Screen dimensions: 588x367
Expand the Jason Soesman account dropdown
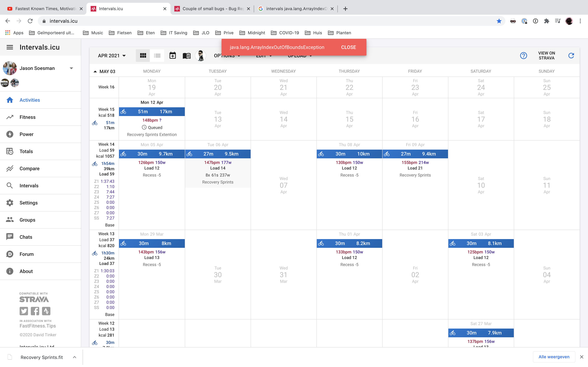tap(71, 68)
